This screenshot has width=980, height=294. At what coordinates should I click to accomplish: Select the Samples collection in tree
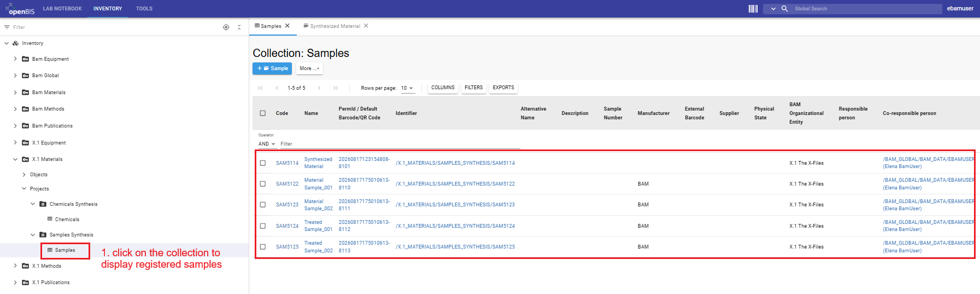pos(65,250)
